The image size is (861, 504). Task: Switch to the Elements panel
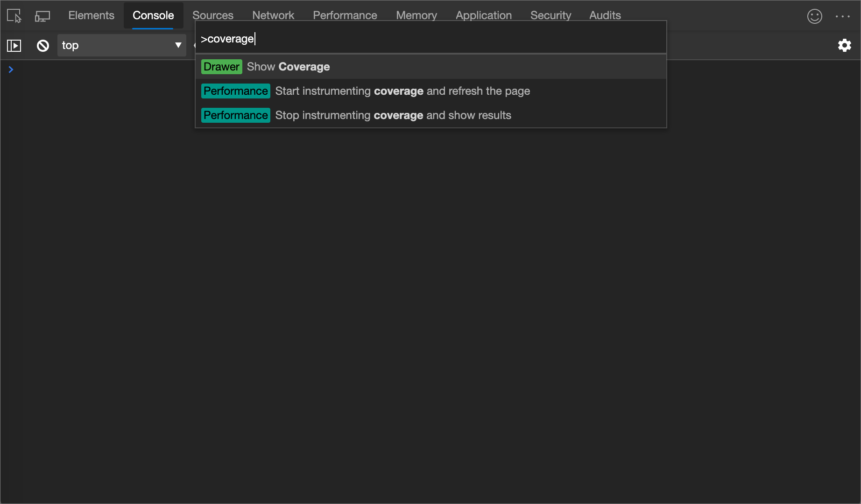pos(91,15)
